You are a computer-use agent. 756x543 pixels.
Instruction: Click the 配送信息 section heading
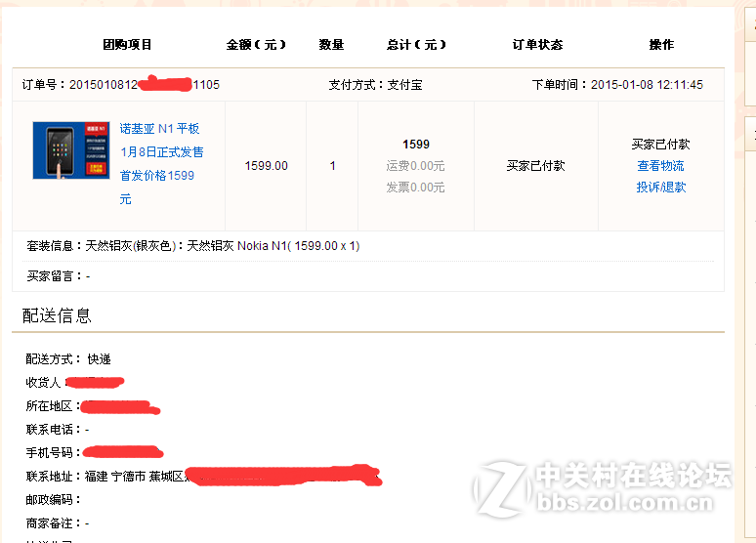[57, 315]
